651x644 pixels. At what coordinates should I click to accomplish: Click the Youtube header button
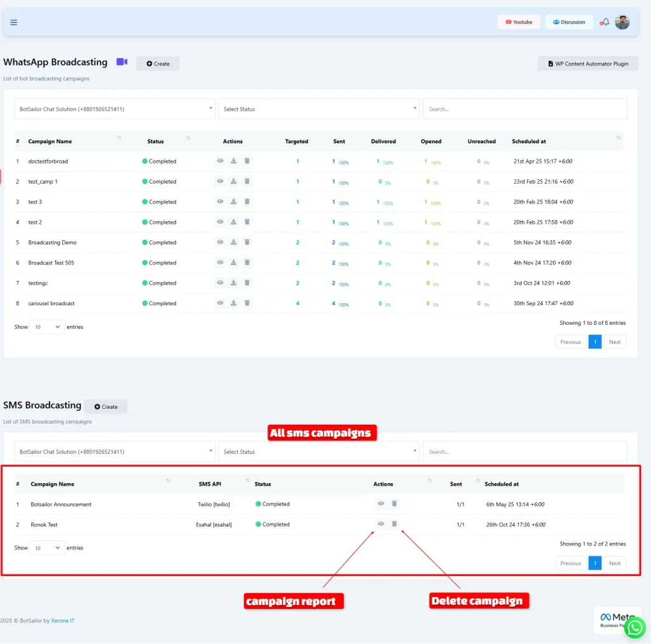tap(519, 22)
